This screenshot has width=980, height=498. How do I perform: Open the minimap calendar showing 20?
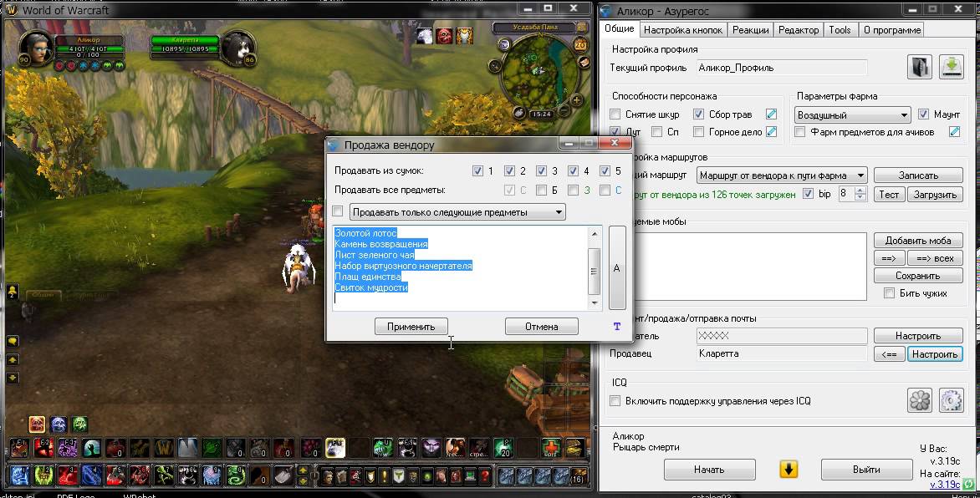click(579, 45)
